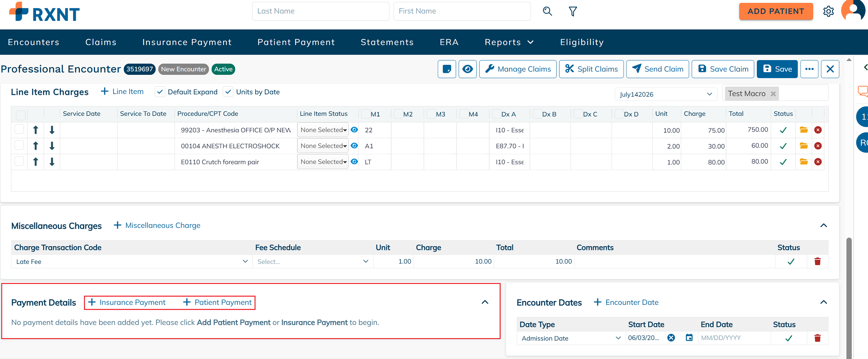The width and height of the screenshot is (868, 359).
Task: Toggle the M1 column checkbox
Action: (x=366, y=114)
